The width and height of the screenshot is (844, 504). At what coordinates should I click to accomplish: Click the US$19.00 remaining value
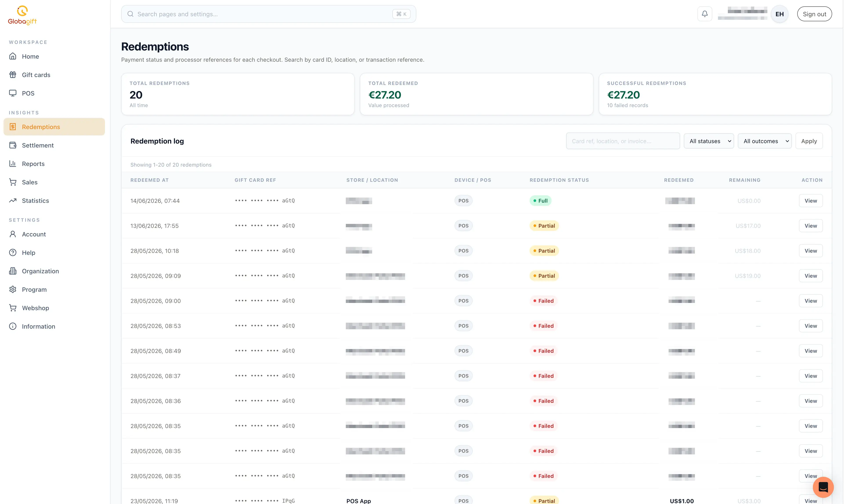[748, 276]
